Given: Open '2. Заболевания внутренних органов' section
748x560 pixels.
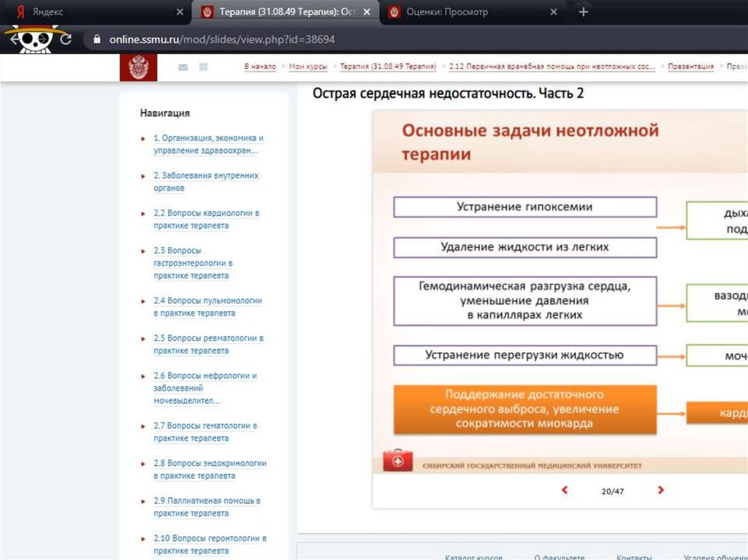Looking at the screenshot, I should 206,182.
